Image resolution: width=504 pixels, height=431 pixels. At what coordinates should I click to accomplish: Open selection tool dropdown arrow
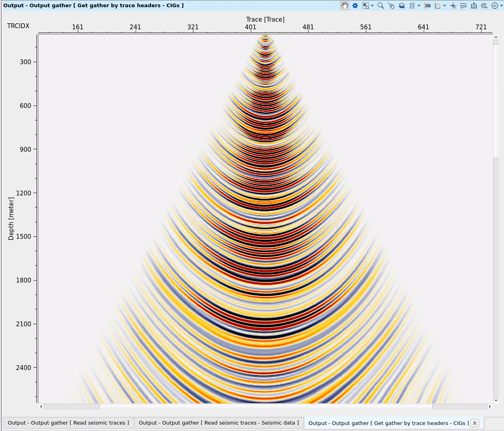pyautogui.click(x=372, y=6)
